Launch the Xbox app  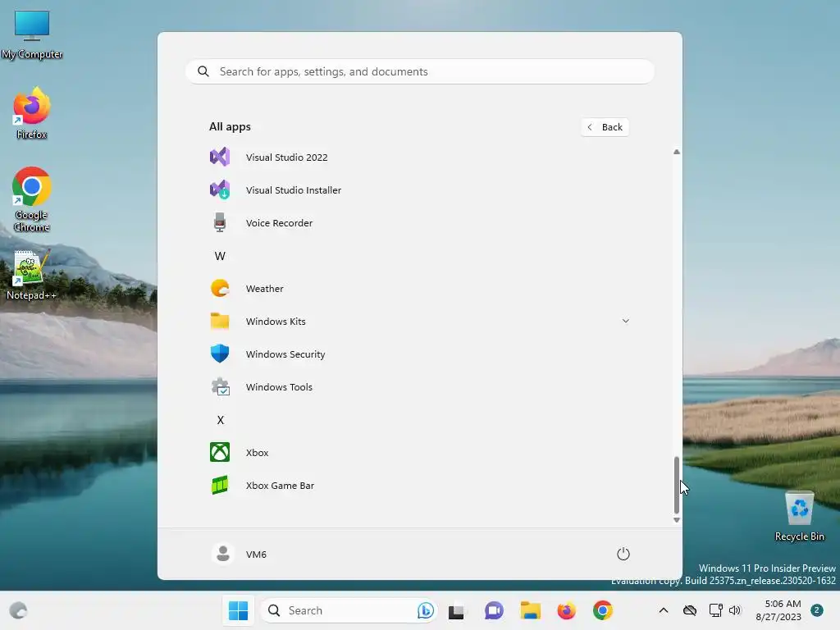click(419, 452)
